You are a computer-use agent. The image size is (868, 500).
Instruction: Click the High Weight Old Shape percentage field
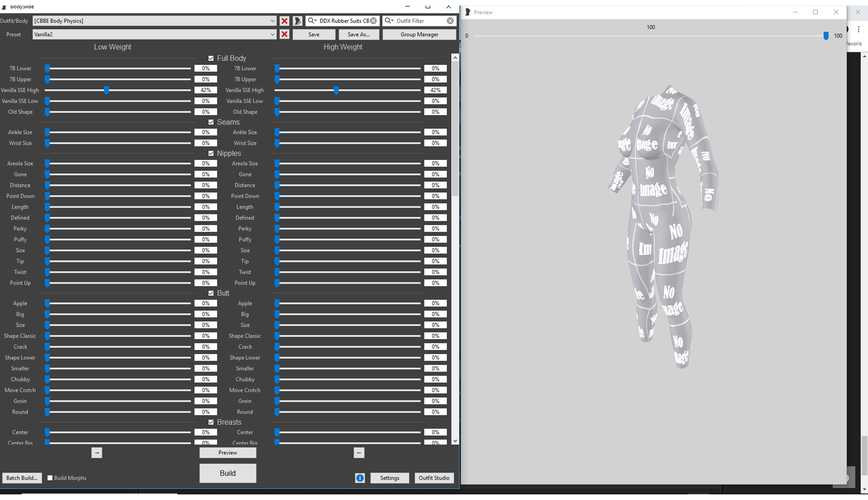435,112
